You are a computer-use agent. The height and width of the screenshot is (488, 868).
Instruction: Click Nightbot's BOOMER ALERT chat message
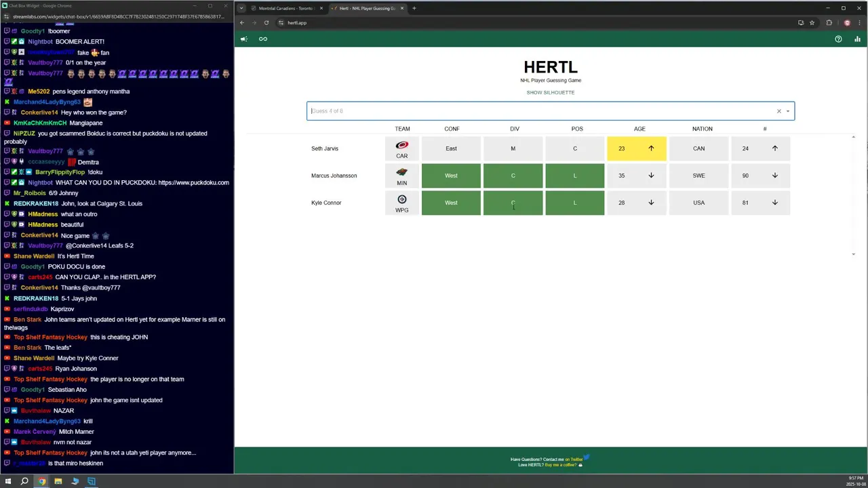pos(79,41)
